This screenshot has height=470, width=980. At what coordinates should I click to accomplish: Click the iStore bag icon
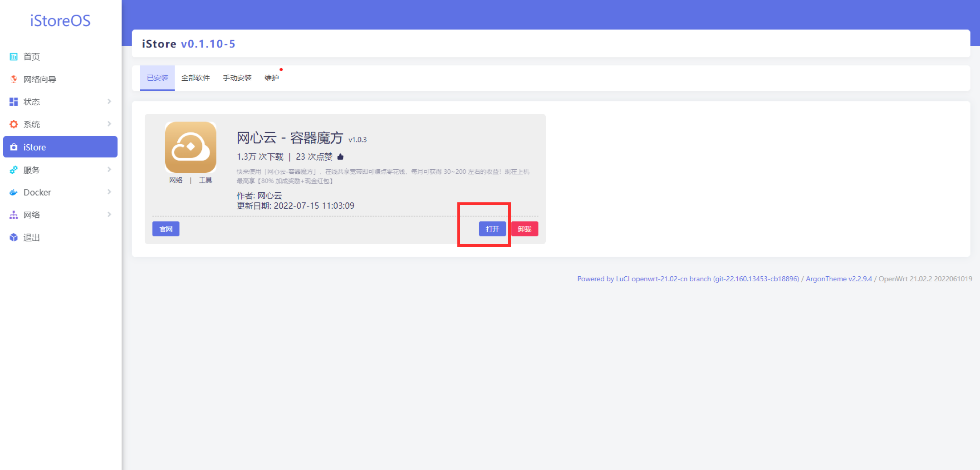14,147
